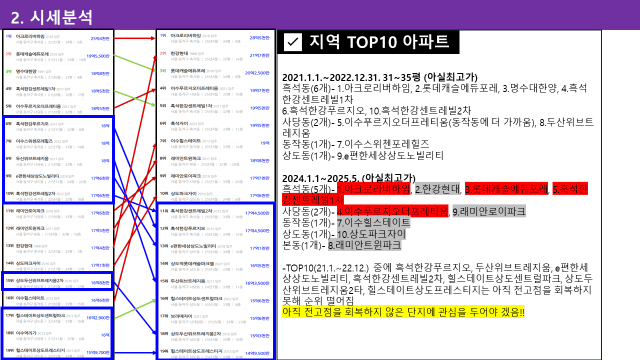Click list row 9위 래미안로이파크
640x360 pixels.
point(215,178)
